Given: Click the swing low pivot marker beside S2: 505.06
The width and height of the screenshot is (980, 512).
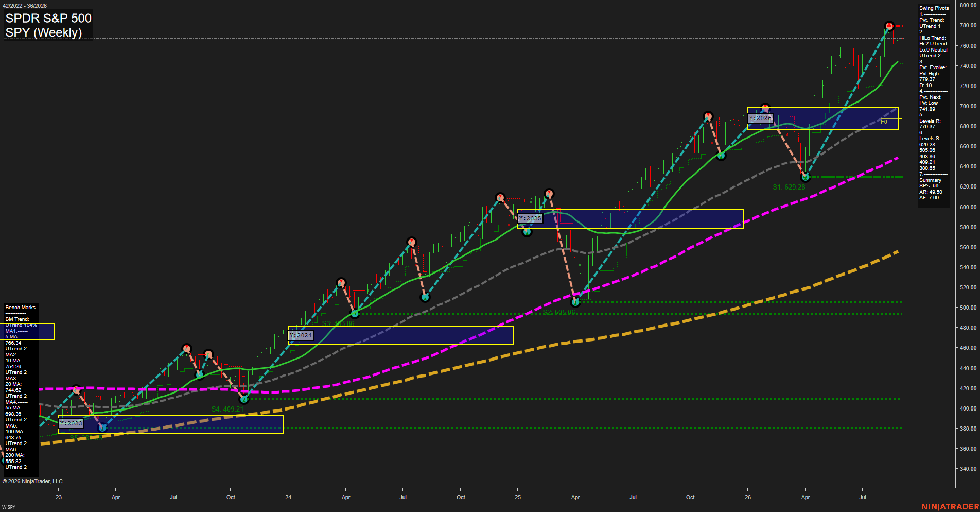Looking at the screenshot, I should (x=575, y=302).
